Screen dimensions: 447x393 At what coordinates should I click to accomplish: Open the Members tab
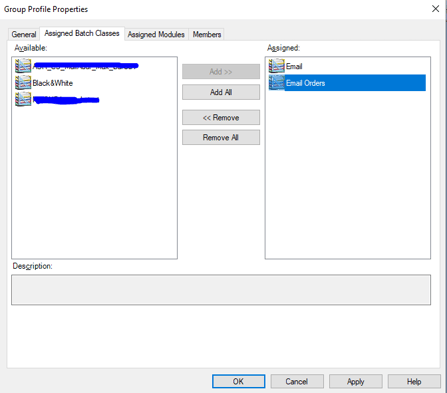tap(207, 34)
